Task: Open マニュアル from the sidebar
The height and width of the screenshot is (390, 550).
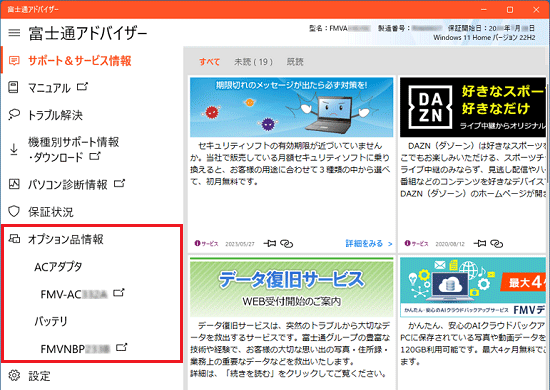Action: 49,87
